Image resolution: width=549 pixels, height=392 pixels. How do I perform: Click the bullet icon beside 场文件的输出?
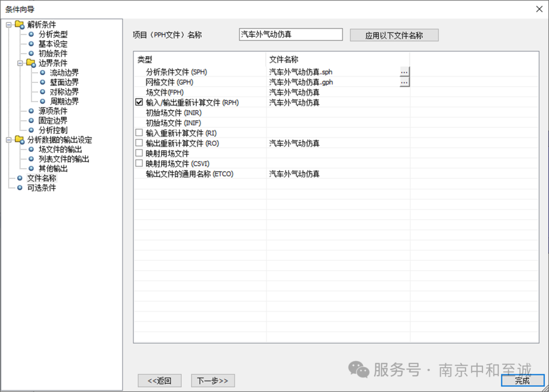click(x=31, y=149)
